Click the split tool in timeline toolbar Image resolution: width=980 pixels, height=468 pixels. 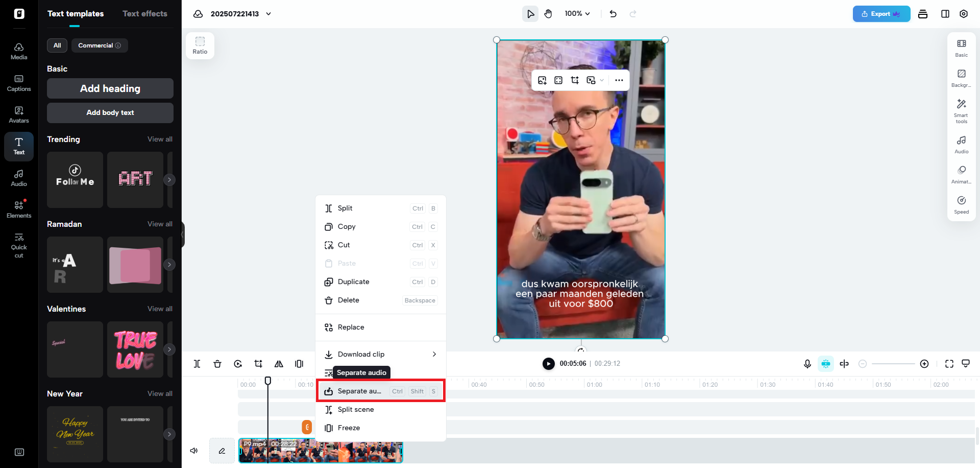tap(197, 364)
